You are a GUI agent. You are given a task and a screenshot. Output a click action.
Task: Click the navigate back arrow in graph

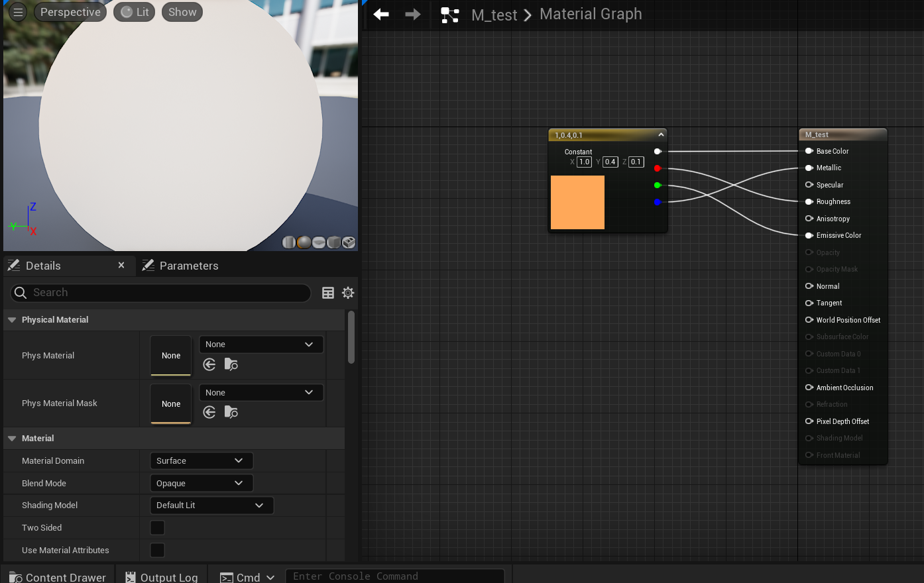[x=381, y=15]
